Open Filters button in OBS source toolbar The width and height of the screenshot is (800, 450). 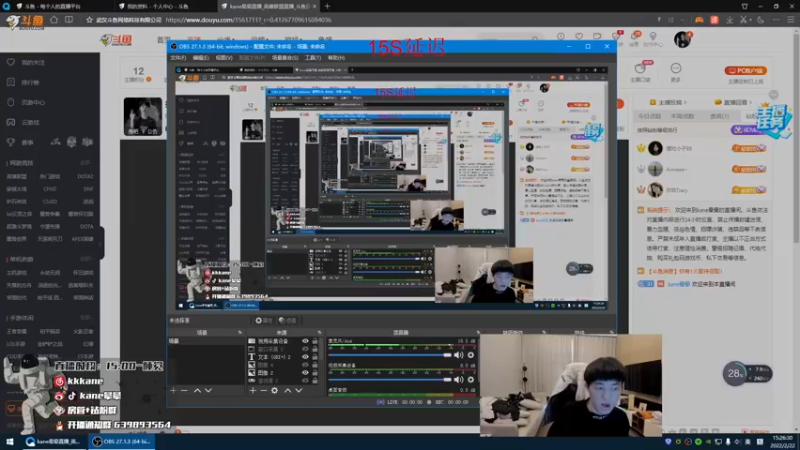point(288,320)
